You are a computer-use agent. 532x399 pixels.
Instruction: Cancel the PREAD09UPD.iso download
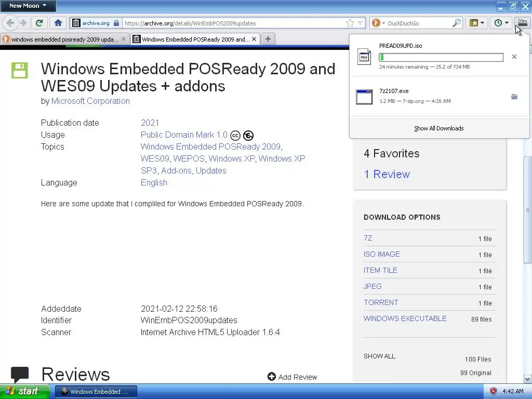click(x=514, y=57)
